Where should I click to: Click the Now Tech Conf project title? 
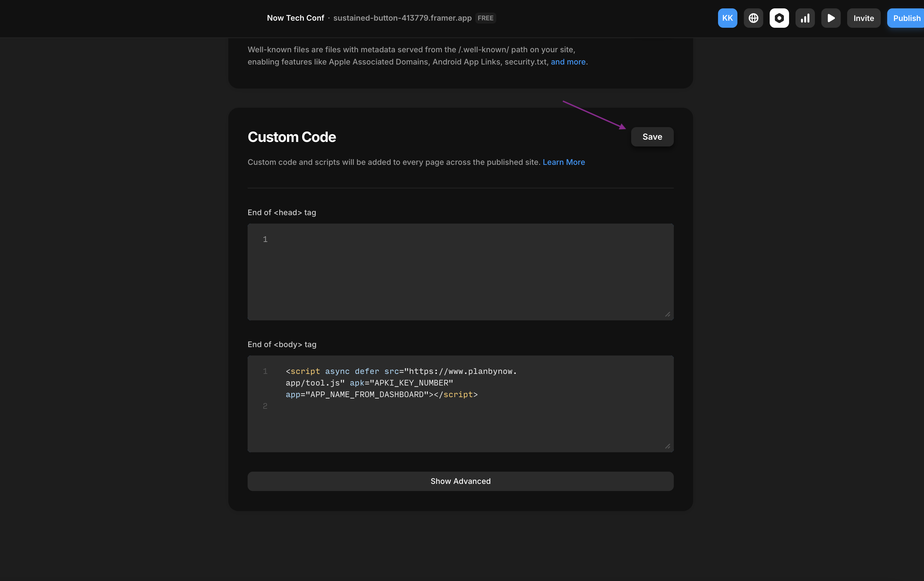tap(295, 18)
